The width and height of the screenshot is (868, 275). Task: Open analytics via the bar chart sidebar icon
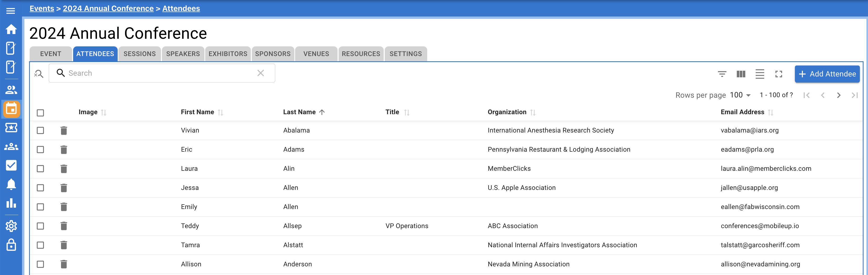[11, 203]
